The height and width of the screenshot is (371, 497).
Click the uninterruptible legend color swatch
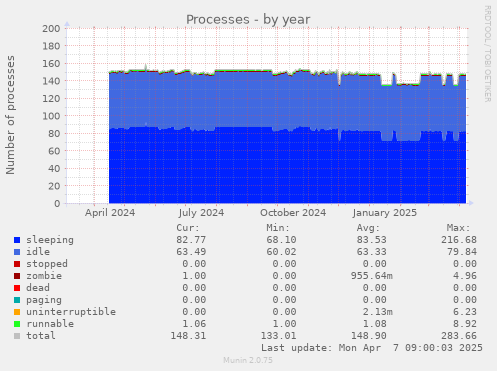17,312
